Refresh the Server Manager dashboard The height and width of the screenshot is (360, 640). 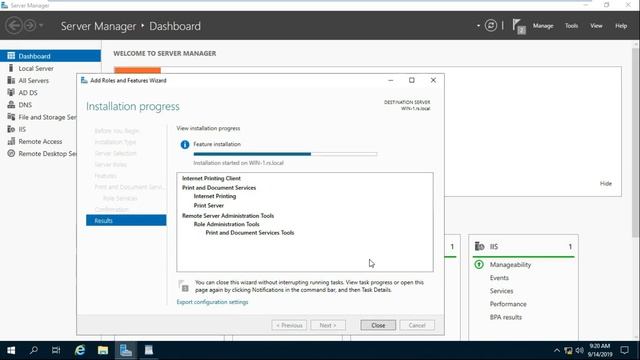click(491, 26)
